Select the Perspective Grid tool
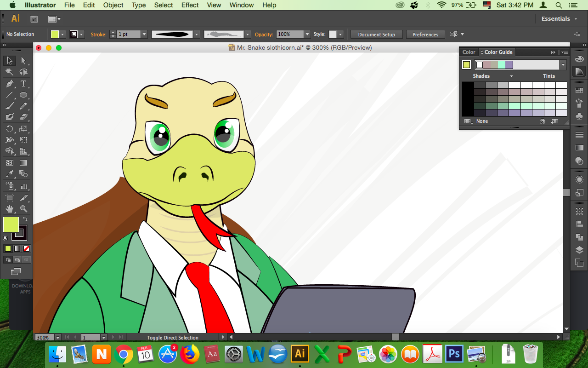 point(23,151)
